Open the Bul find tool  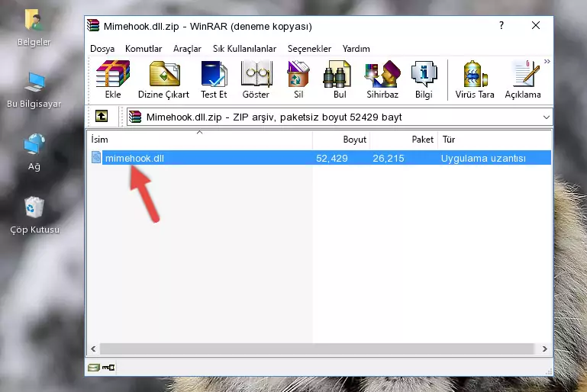point(340,79)
